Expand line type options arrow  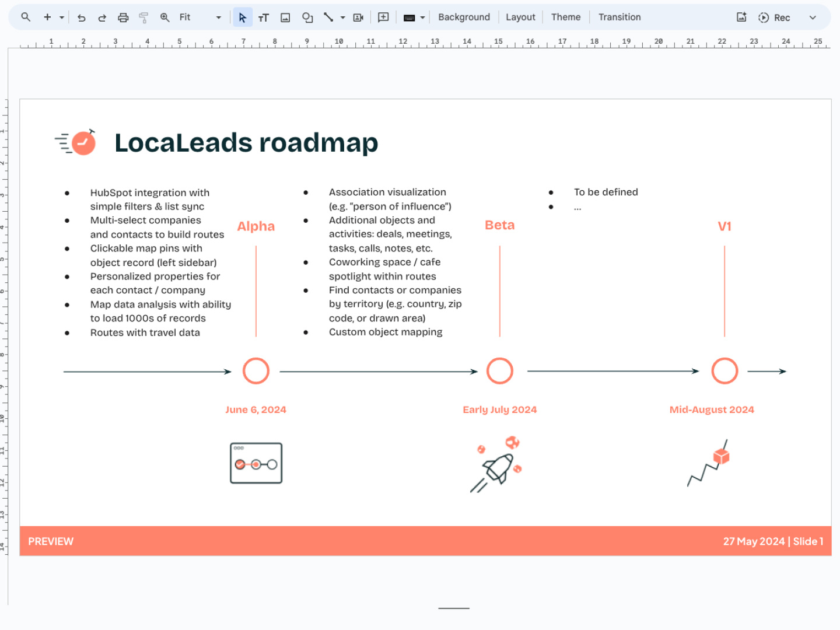(x=342, y=17)
